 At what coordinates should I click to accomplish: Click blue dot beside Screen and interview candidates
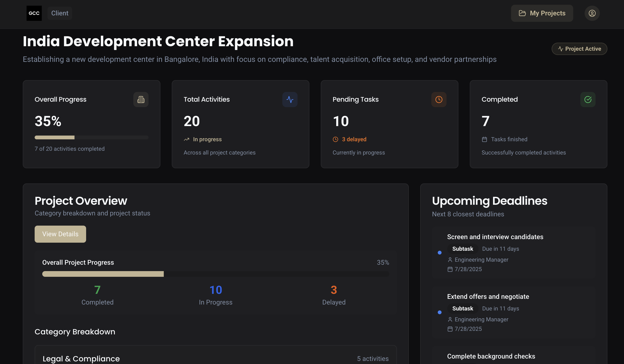(439, 252)
